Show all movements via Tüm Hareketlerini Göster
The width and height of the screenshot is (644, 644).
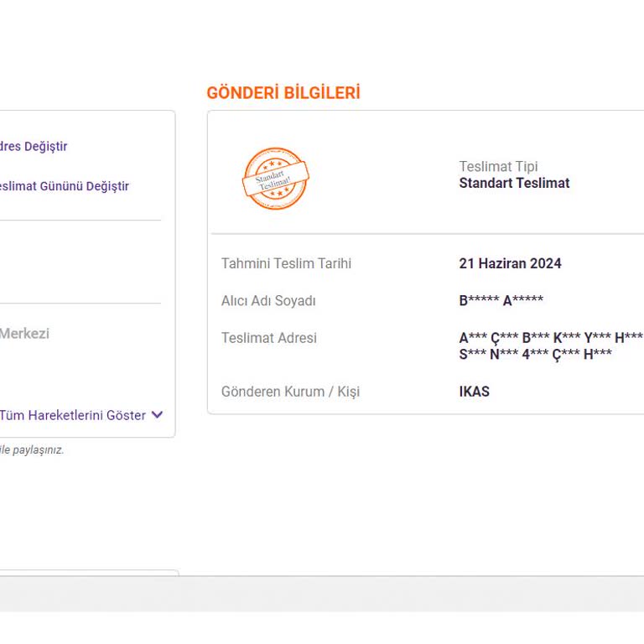click(73, 415)
